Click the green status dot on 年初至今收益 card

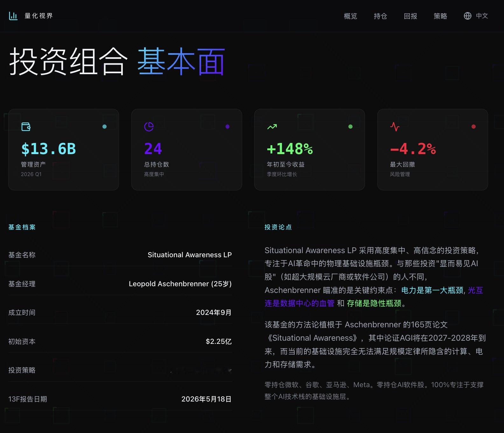point(350,126)
